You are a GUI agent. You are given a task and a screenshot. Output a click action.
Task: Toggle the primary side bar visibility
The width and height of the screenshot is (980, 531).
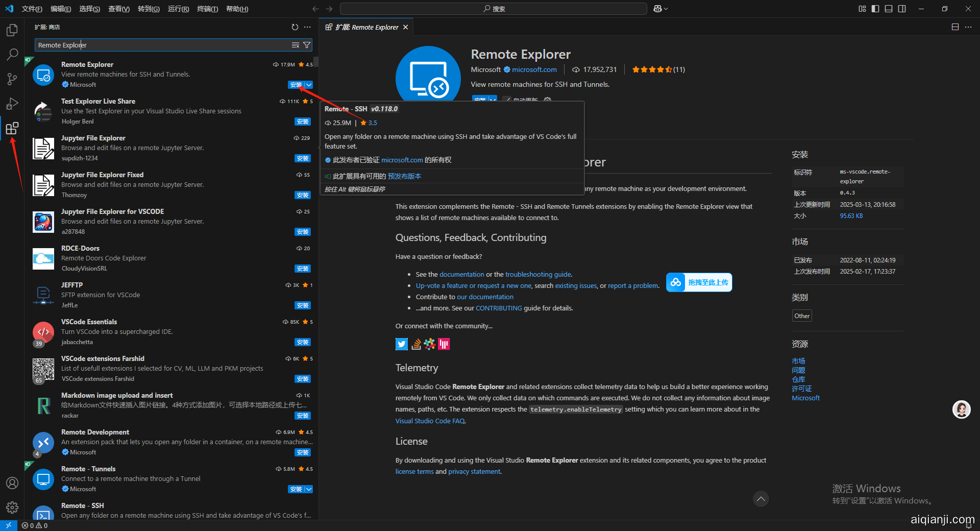point(875,9)
